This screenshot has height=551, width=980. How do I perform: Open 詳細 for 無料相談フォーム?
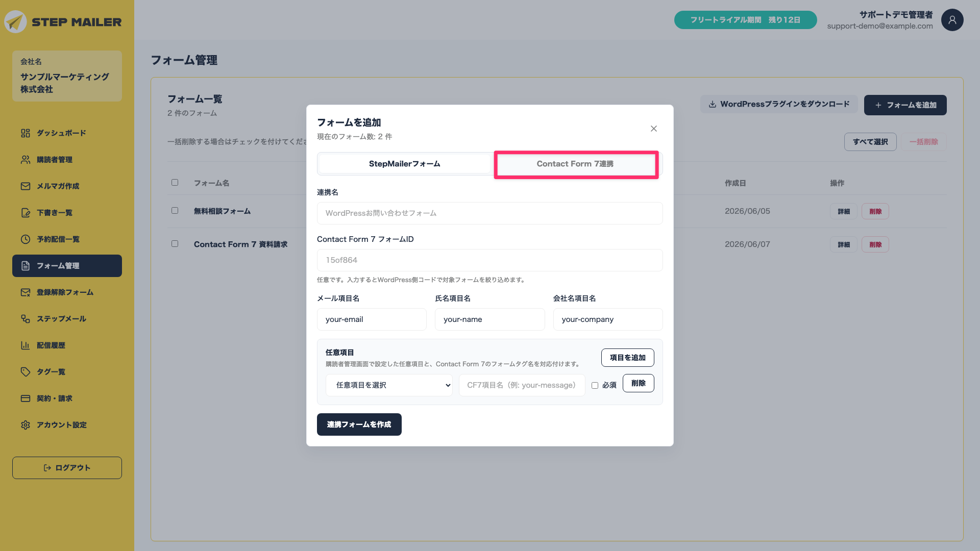coord(844,211)
